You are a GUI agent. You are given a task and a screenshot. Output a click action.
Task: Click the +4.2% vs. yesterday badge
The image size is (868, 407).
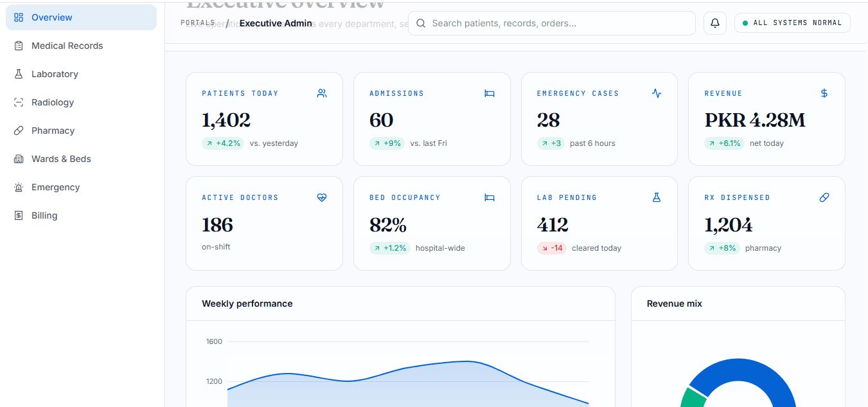[223, 143]
